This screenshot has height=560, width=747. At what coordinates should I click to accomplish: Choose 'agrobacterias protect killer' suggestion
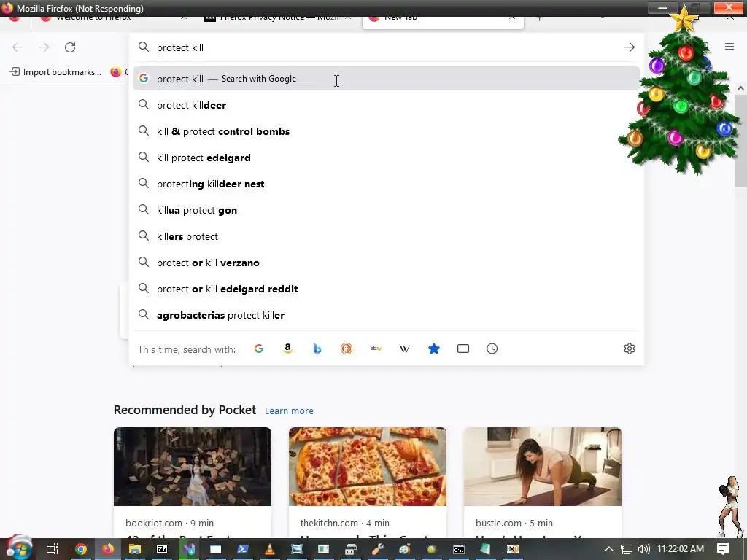387,315
